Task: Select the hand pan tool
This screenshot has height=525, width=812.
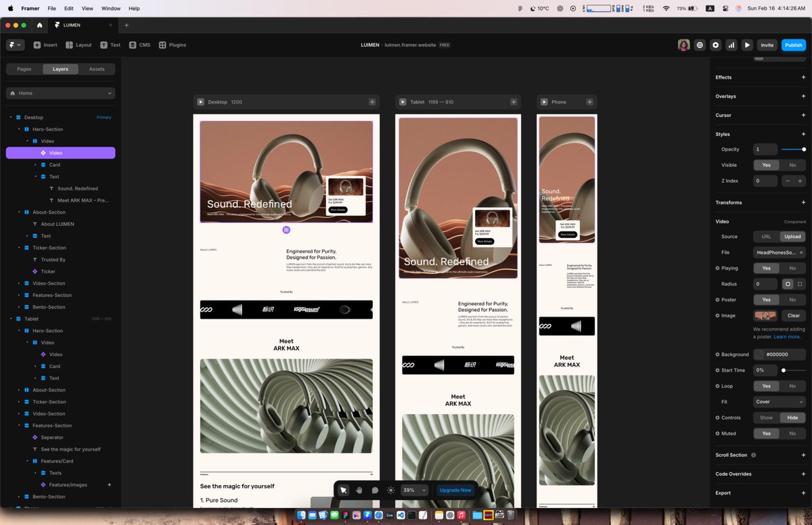Action: tap(359, 490)
